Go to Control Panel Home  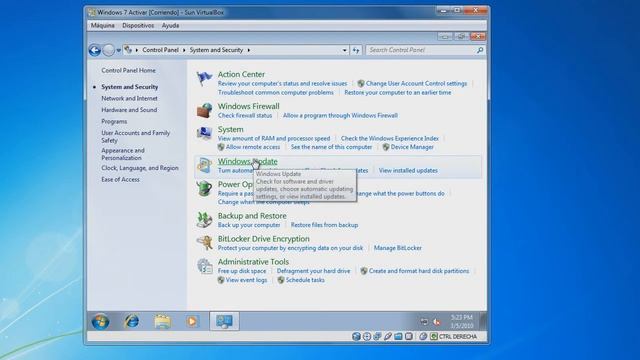(129, 70)
